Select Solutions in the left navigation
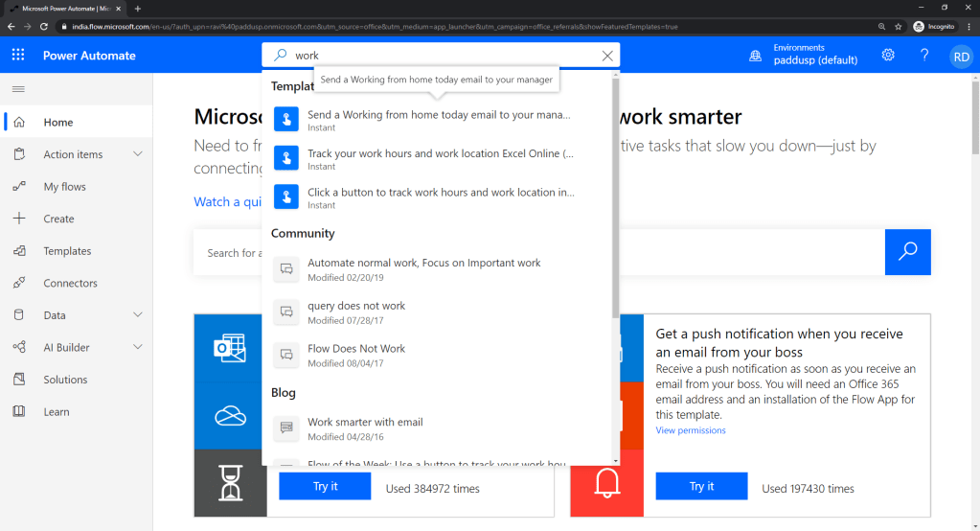Viewport: 980px width, 531px height. [65, 380]
